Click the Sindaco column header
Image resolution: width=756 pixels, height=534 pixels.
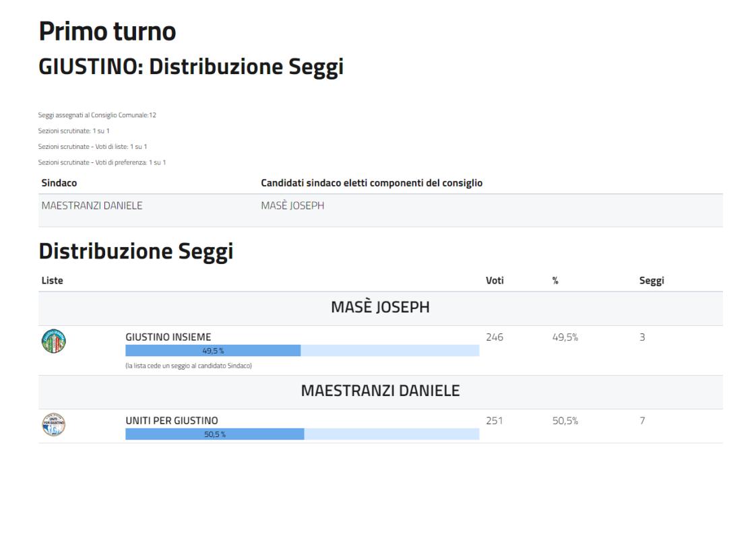coord(59,182)
